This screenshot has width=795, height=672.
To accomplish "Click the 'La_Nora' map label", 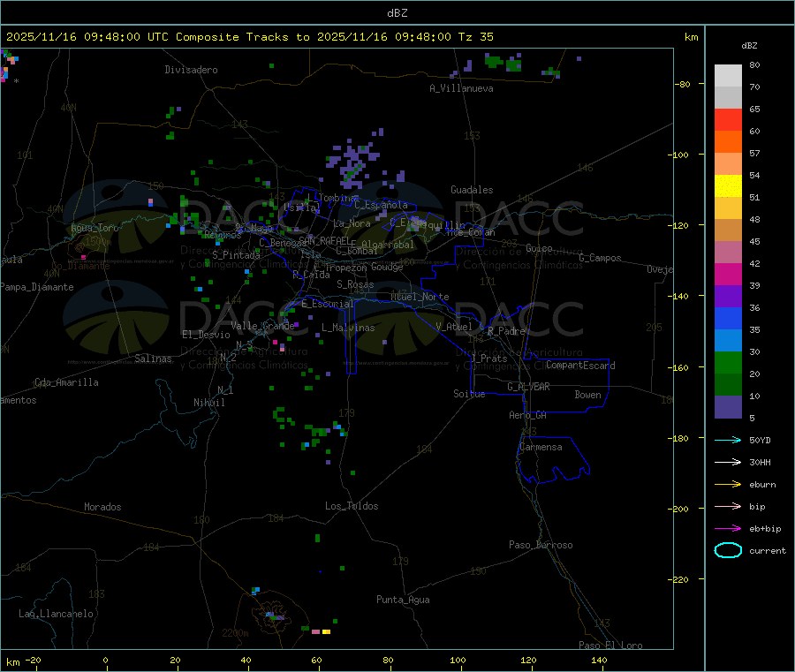I will point(352,223).
